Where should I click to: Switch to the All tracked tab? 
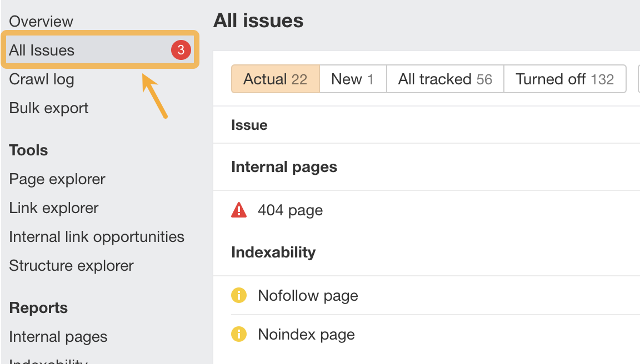(444, 79)
